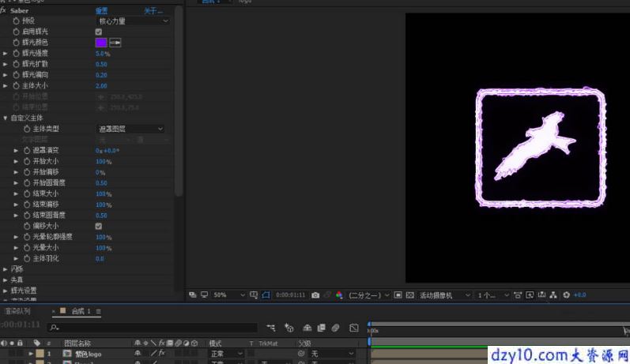Toggle Saber effect fx enable icon
630x364 pixels.
point(3,10)
